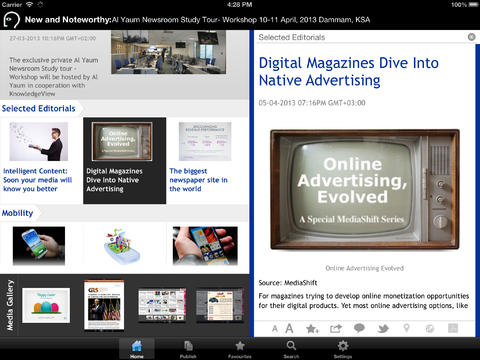This screenshot has width=480, height=360.
Task: Open the retro TV thumbnail in Selected Editorials
Action: (122, 141)
